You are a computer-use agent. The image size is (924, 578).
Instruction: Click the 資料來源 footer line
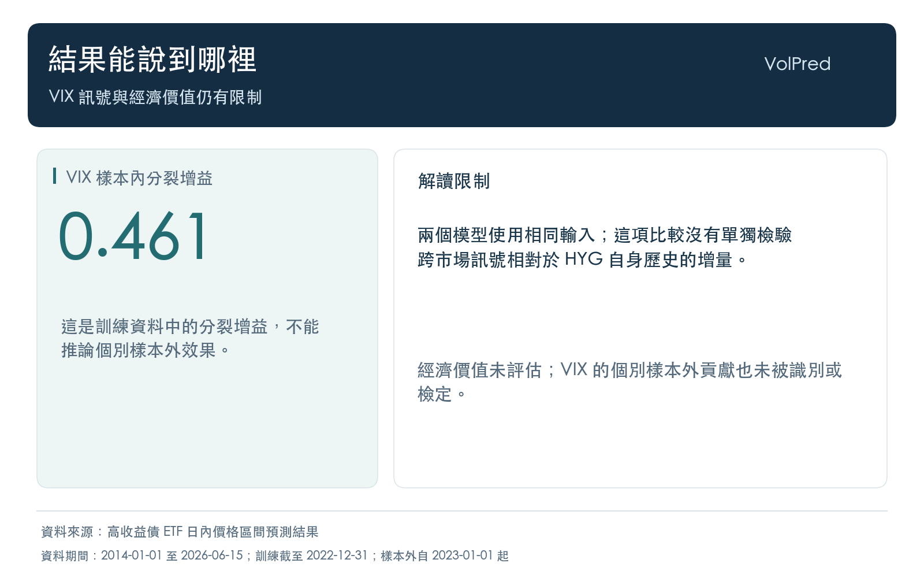point(180,532)
